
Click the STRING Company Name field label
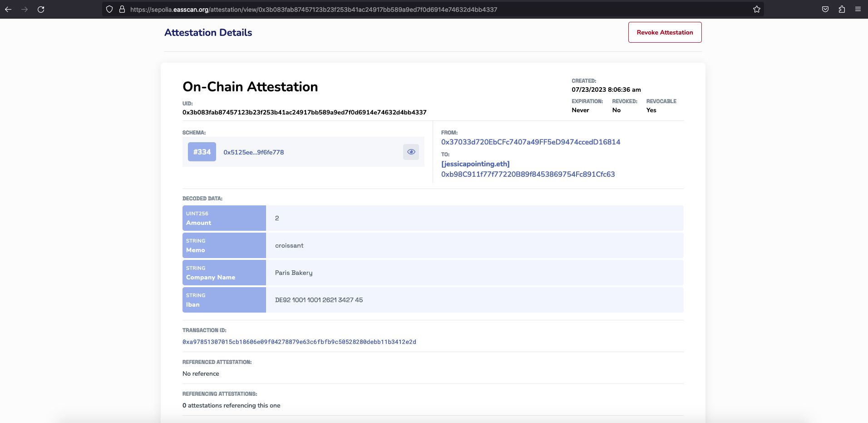coord(224,273)
